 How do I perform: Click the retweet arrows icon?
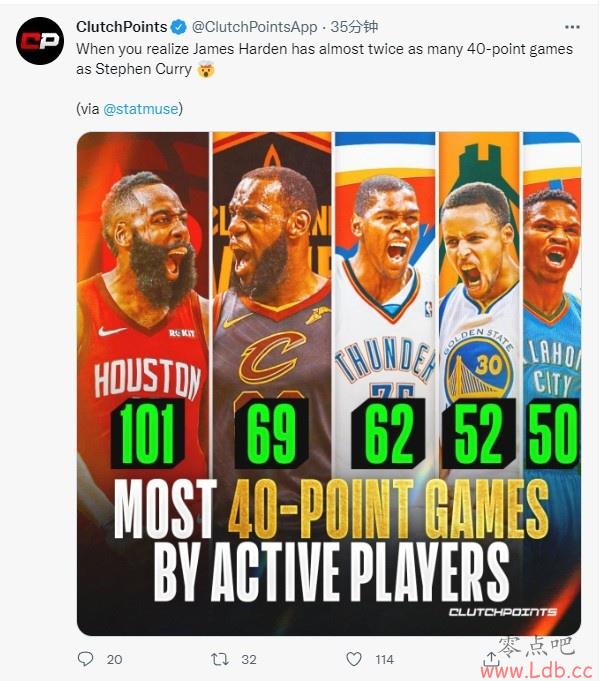click(x=219, y=659)
